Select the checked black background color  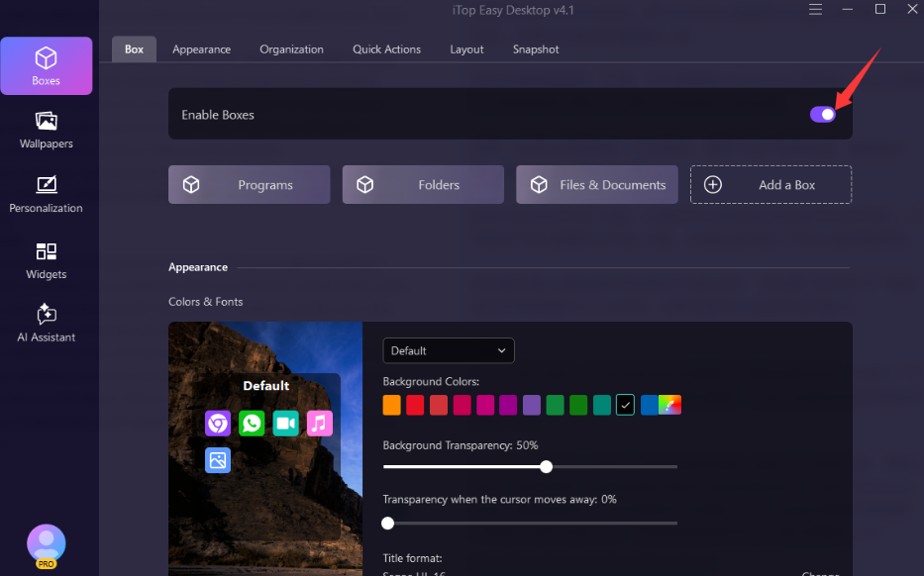[625, 405]
